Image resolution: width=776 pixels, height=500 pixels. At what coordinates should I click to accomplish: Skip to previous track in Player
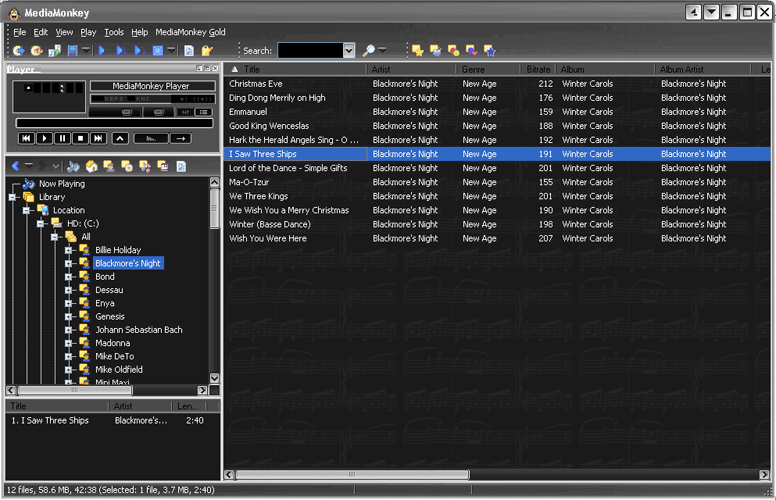(26, 138)
